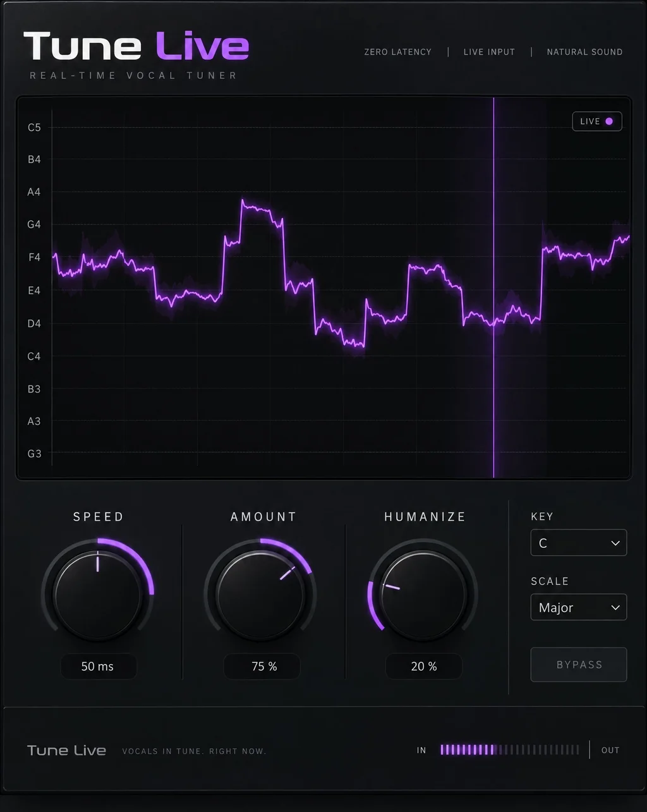The height and width of the screenshot is (812, 647).
Task: Click the purple playhead line in pitch graph
Action: pos(493,288)
